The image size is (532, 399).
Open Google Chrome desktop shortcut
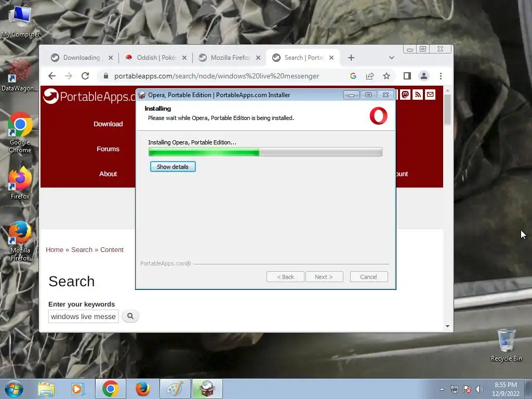click(x=20, y=132)
